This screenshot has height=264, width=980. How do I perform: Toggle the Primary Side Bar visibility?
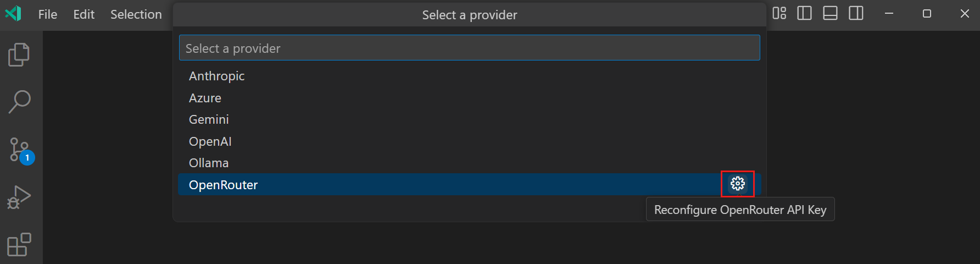pyautogui.click(x=804, y=13)
